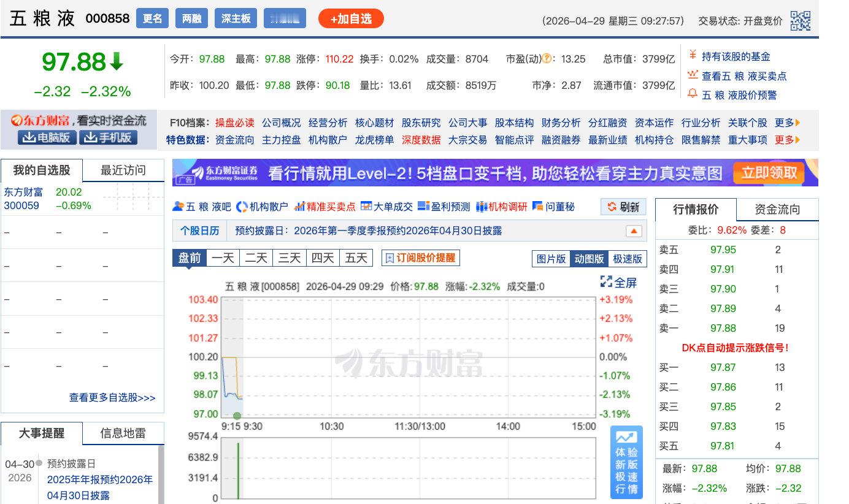This screenshot has height=504, width=849.
Task: Select 盘前 chart period tab
Action: coord(190,258)
